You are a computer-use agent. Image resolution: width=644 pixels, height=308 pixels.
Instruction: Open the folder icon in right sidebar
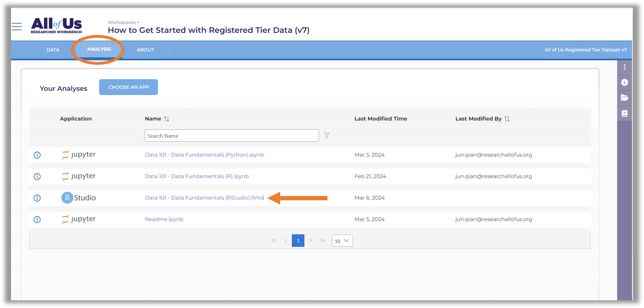tap(625, 98)
